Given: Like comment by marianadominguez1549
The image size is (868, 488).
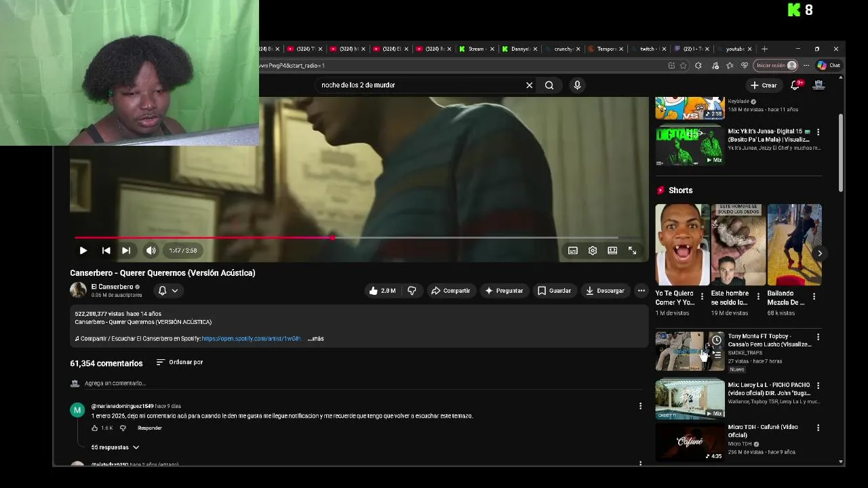Looking at the screenshot, I should pos(95,428).
